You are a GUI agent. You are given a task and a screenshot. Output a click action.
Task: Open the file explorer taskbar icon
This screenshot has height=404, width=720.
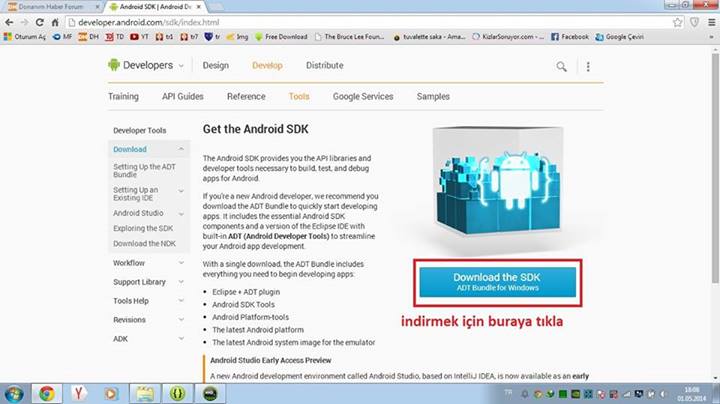(145, 394)
